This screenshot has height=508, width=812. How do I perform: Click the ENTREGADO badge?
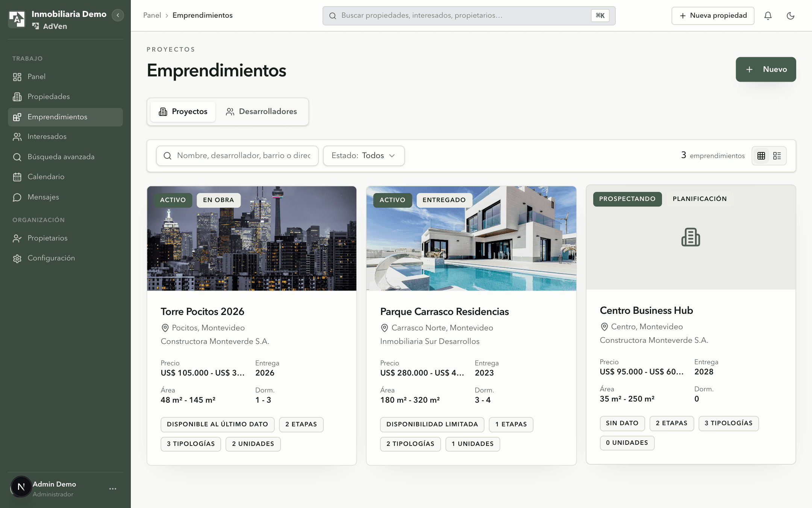click(x=444, y=200)
